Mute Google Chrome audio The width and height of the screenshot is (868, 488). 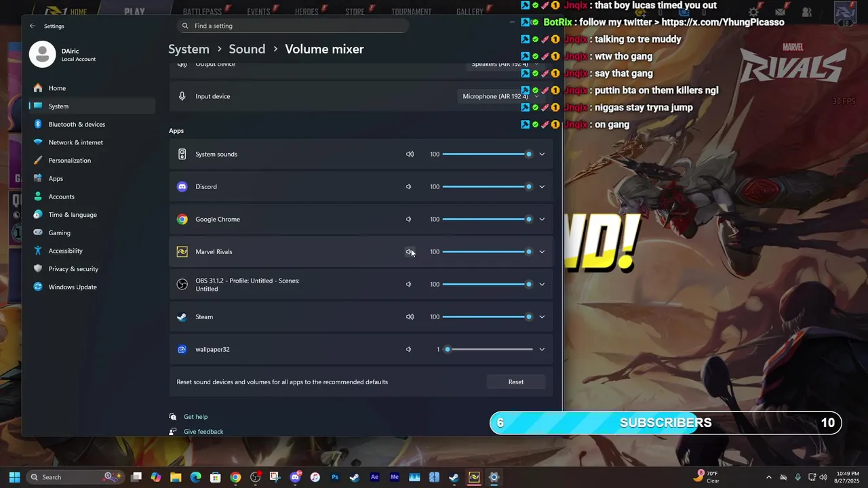(x=409, y=219)
